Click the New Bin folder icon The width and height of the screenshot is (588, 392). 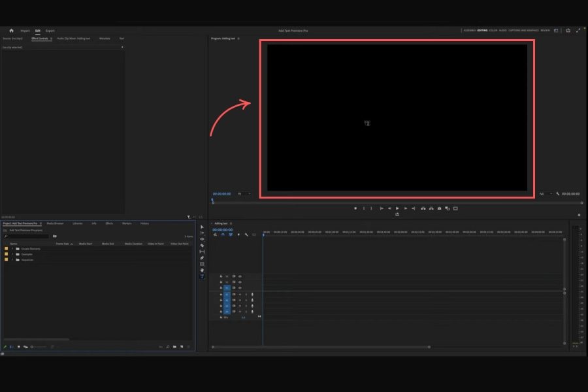174,347
